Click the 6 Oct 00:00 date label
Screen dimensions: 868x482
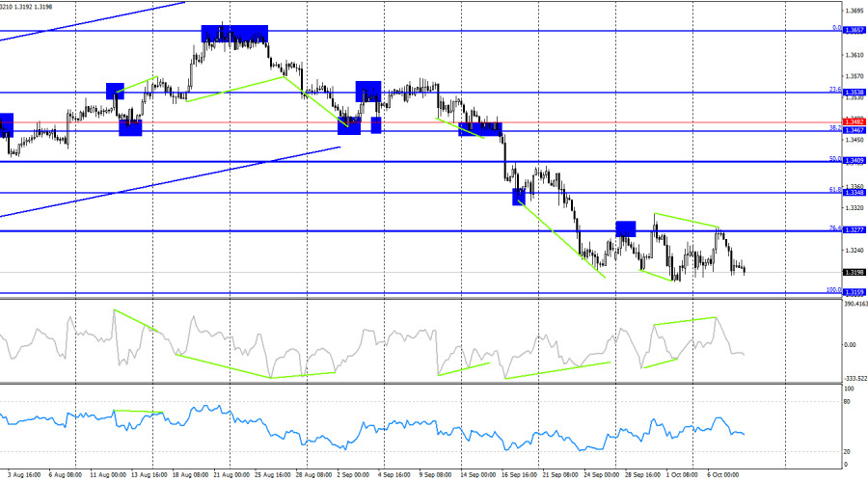coord(723,475)
